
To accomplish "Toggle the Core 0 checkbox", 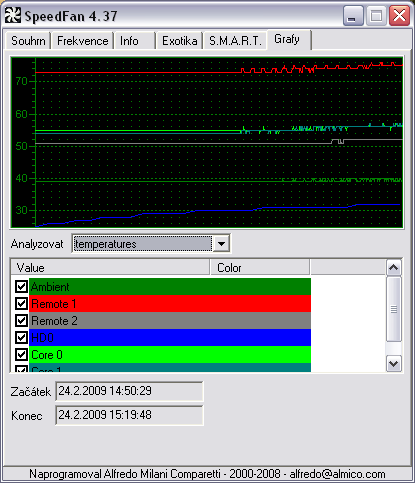I will click(22, 354).
